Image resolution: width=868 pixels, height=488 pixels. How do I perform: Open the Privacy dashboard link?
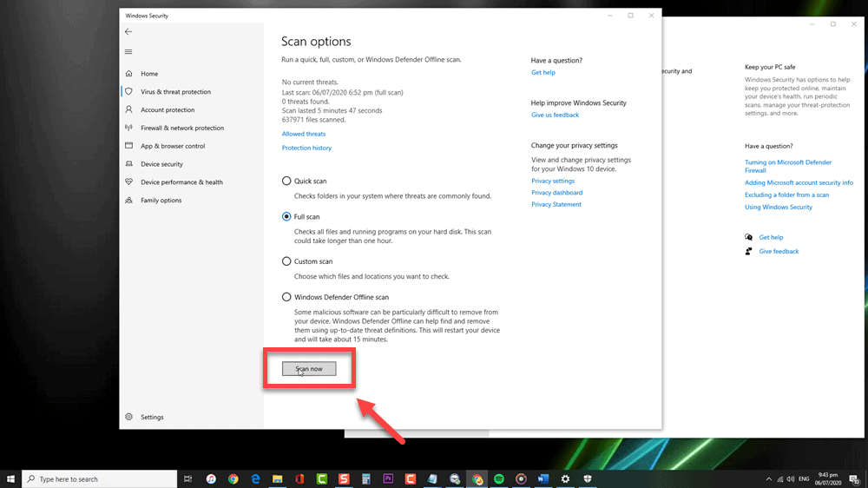click(x=557, y=193)
